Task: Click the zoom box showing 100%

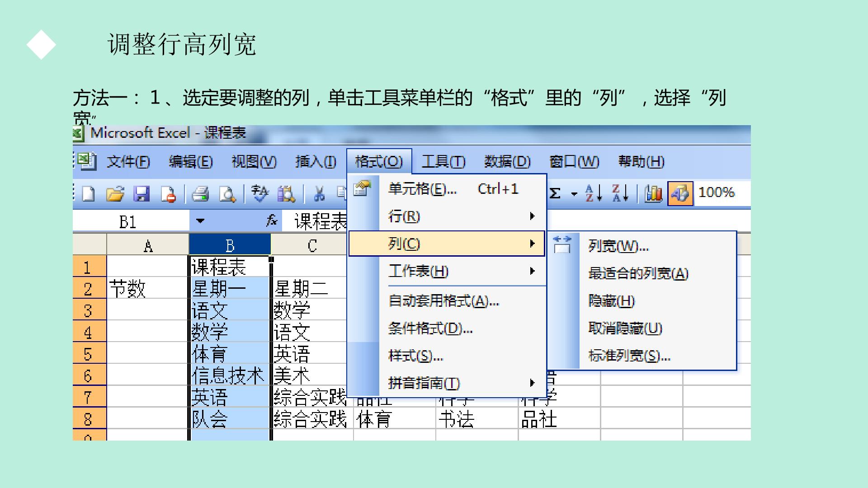Action: click(722, 193)
